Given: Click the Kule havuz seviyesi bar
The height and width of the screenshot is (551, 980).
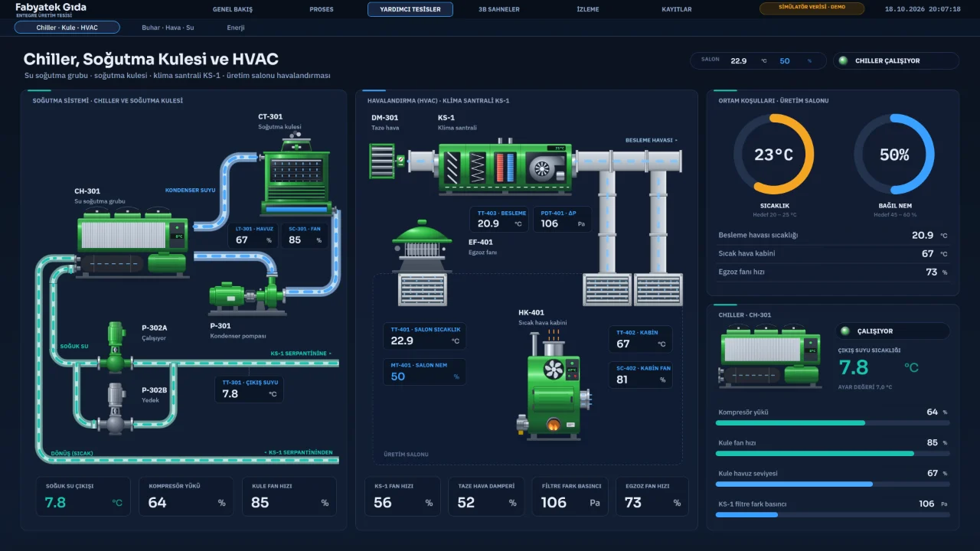Looking at the screenshot, I should [x=834, y=484].
